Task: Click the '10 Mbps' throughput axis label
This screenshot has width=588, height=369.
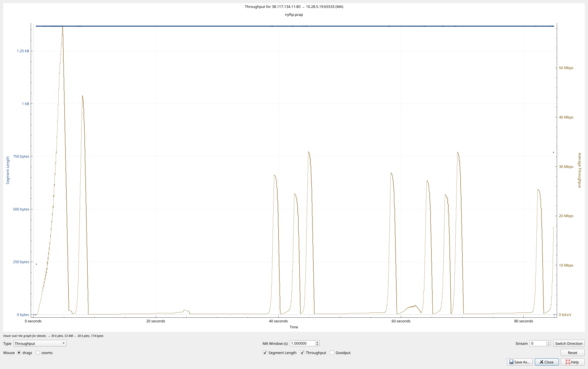Action: click(x=566, y=265)
